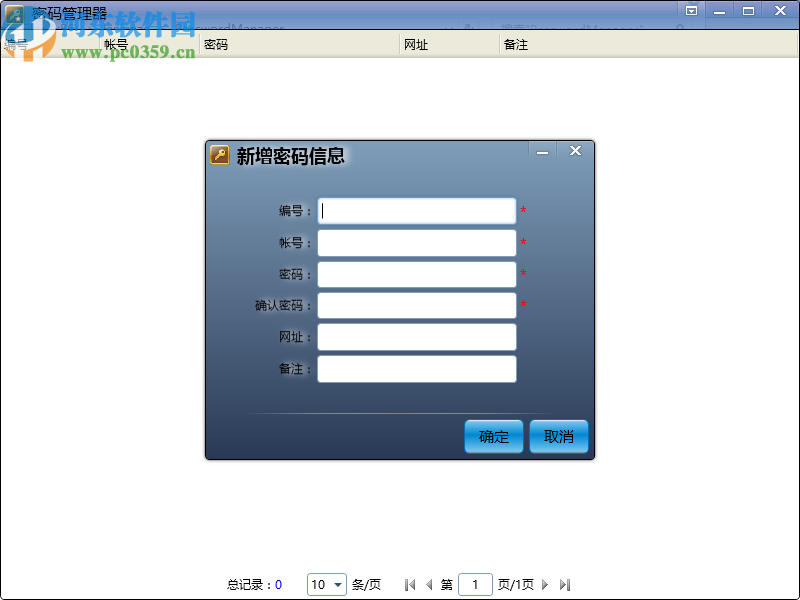Click the 编号 input field in the dialog
Viewport: 800px width, 600px height.
pos(417,211)
